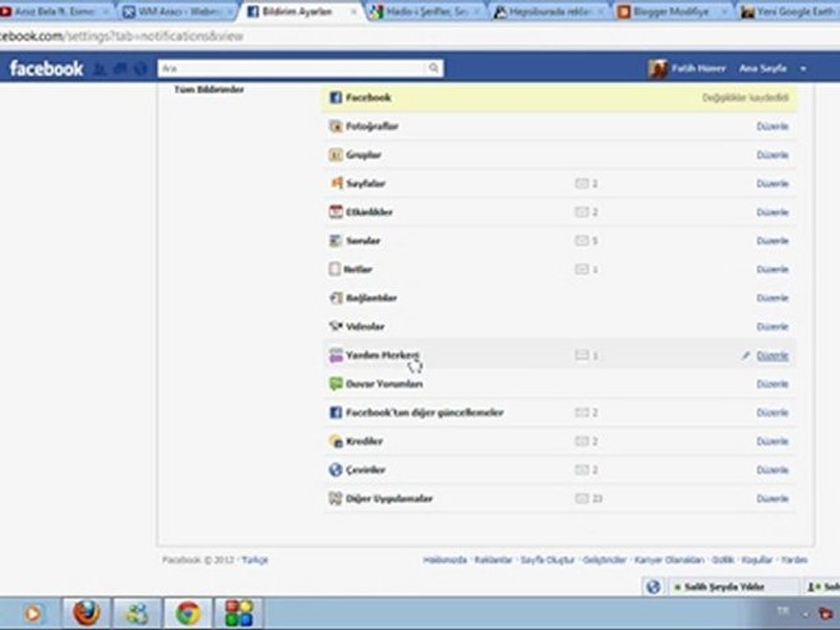Open friend requests icon in header
Image resolution: width=840 pixels, height=630 pixels.
[100, 68]
